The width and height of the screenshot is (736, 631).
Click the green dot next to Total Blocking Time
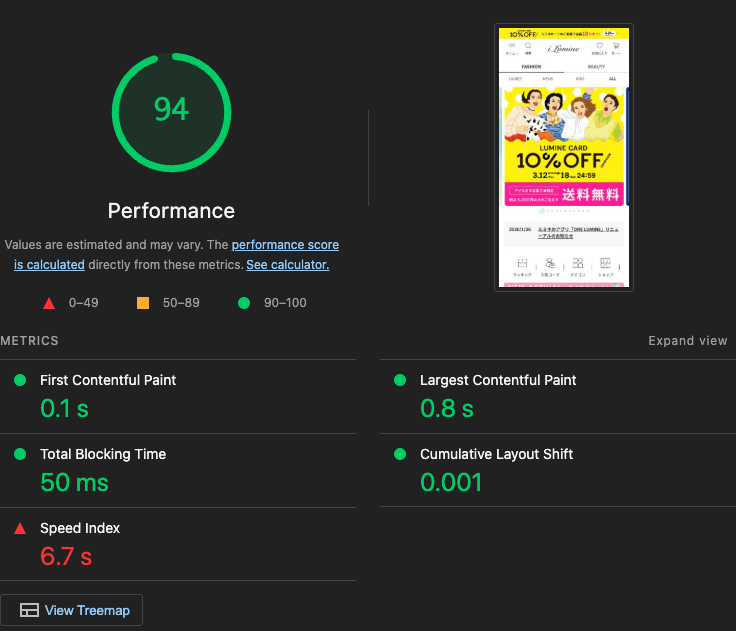point(19,454)
